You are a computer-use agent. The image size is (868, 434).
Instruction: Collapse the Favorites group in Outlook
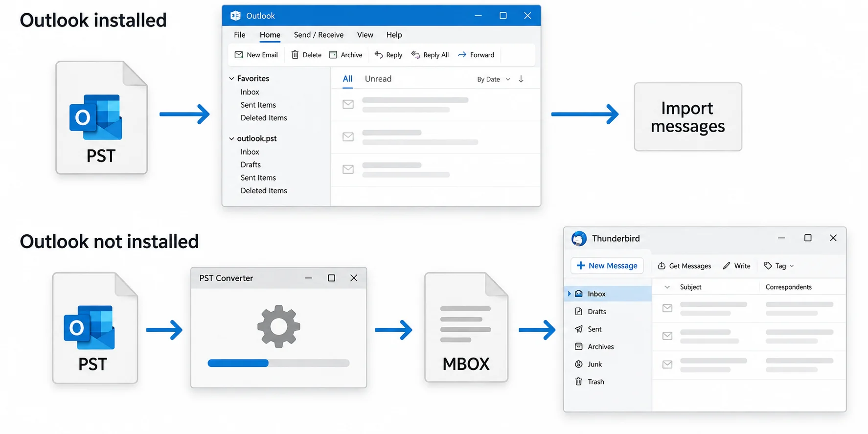(231, 78)
